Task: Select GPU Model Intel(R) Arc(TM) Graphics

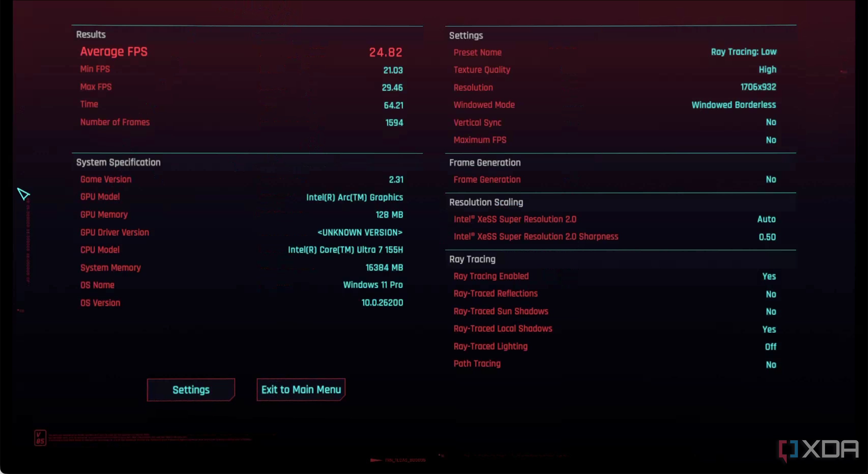Action: (354, 197)
